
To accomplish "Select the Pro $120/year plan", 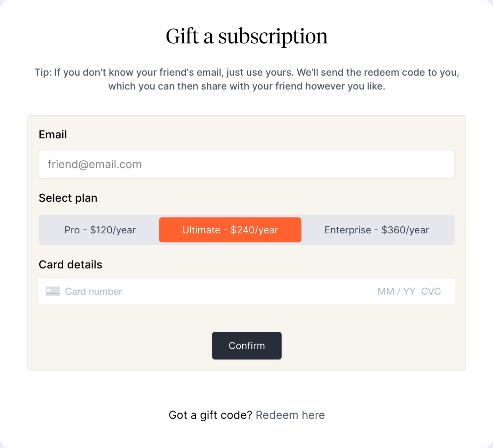I will 100,230.
